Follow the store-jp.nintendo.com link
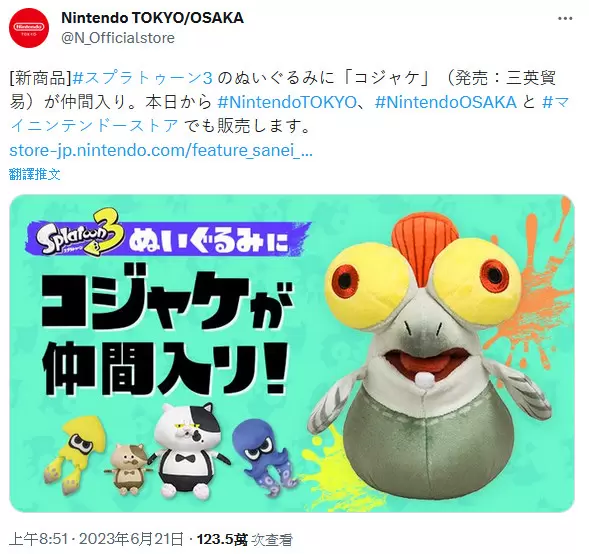This screenshot has height=554, width=589. 161,151
